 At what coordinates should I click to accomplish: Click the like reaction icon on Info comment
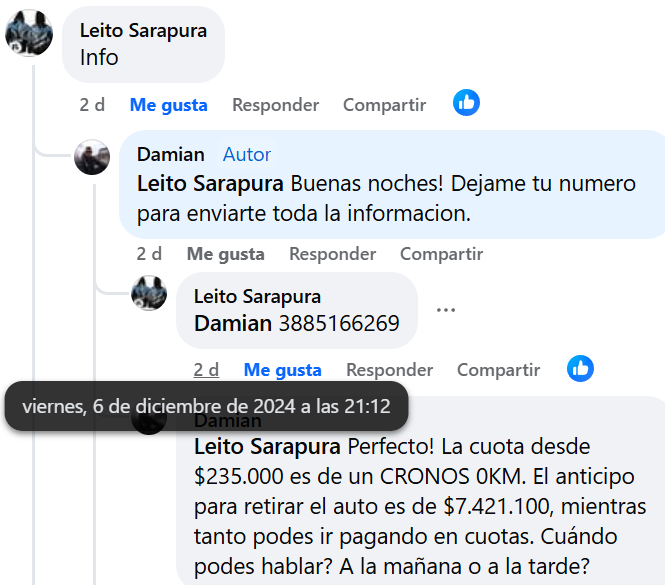click(x=466, y=102)
